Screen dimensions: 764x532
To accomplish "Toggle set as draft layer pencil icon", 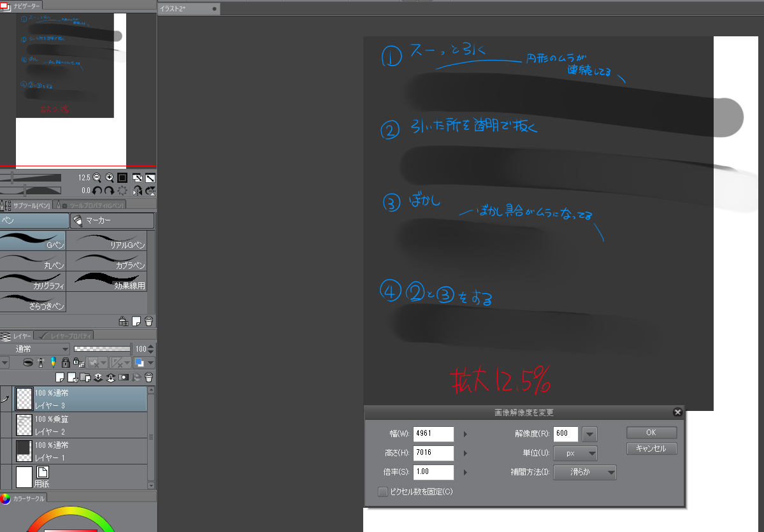I will coord(53,363).
